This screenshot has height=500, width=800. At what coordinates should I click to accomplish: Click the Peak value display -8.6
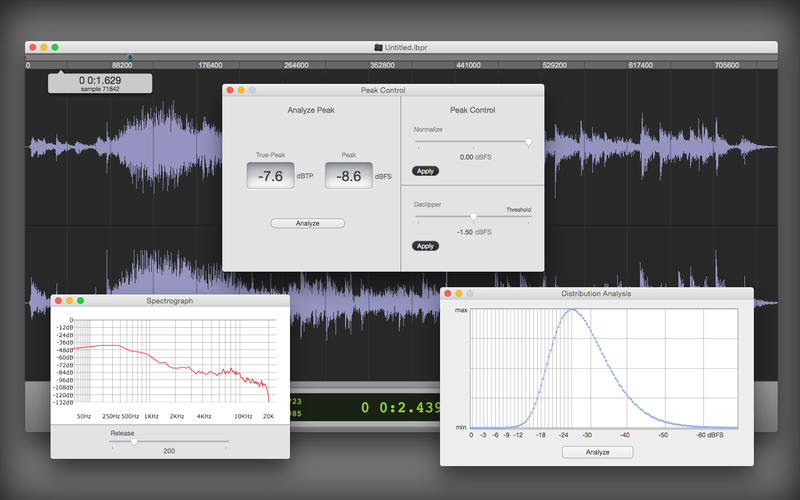(x=349, y=176)
